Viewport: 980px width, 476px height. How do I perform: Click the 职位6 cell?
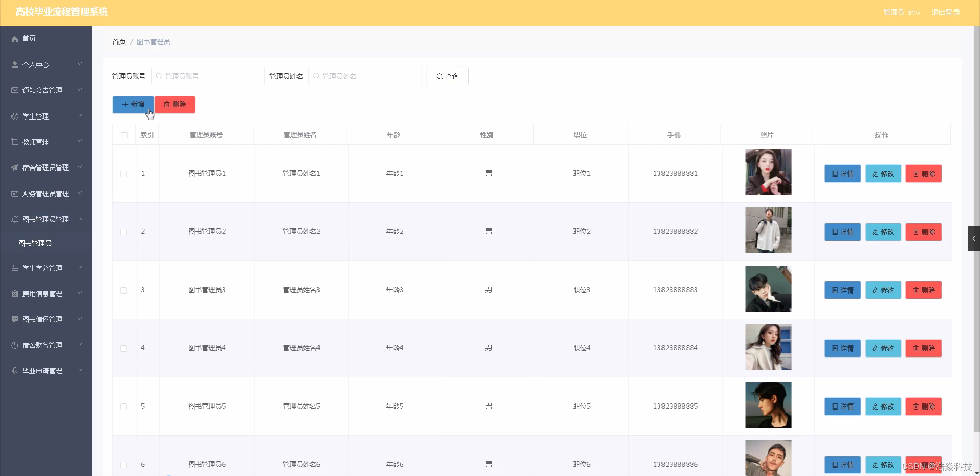[582, 465]
